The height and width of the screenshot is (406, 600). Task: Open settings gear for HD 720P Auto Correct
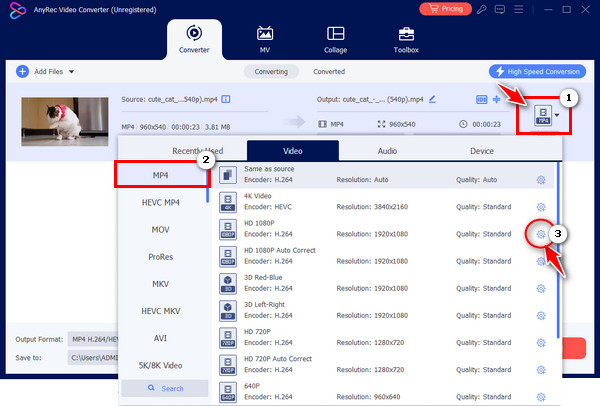point(541,370)
